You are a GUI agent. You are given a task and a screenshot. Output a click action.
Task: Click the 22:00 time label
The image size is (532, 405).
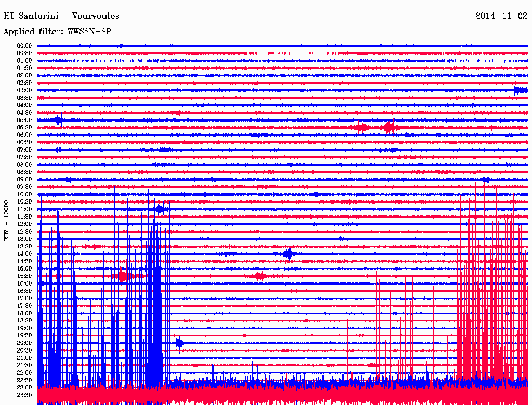click(x=24, y=373)
